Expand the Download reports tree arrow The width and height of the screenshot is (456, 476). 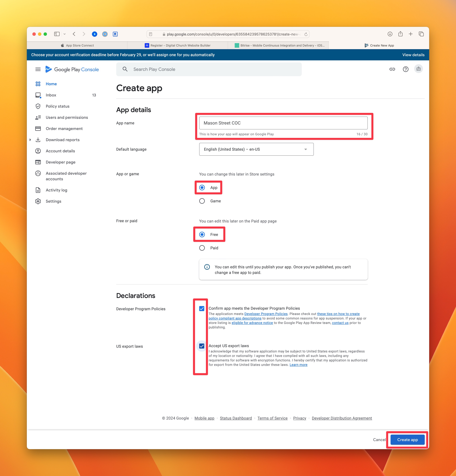point(30,140)
